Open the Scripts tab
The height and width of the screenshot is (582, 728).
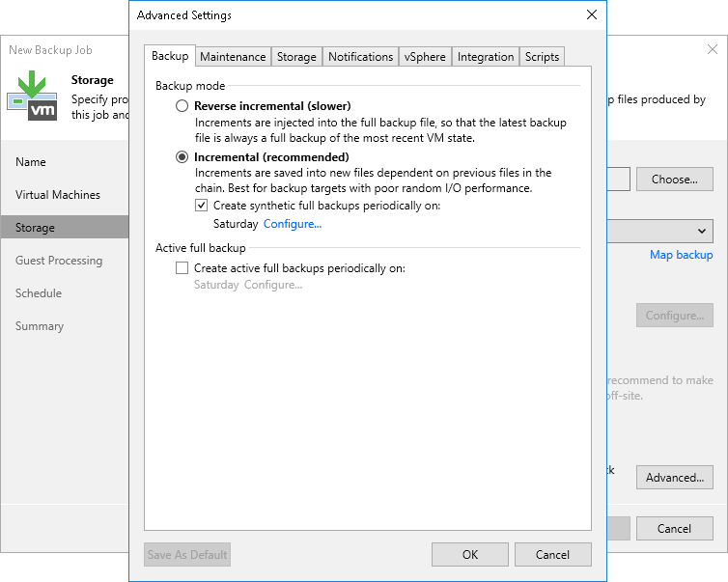tap(542, 57)
